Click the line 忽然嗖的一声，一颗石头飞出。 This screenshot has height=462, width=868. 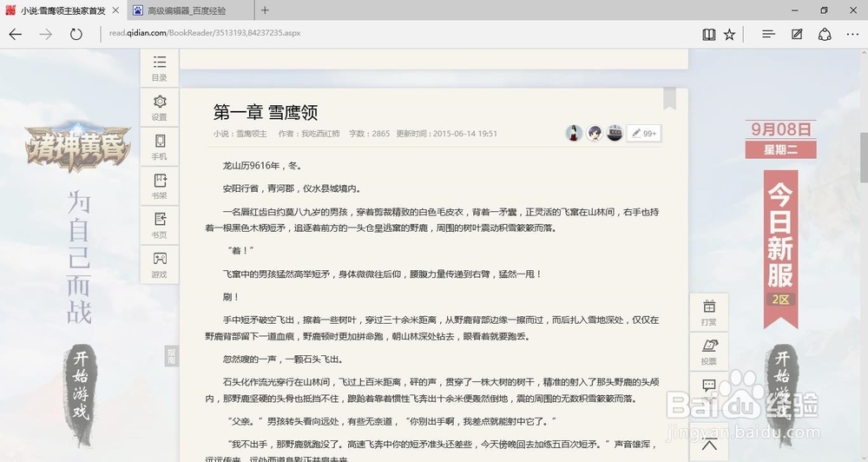pos(283,359)
